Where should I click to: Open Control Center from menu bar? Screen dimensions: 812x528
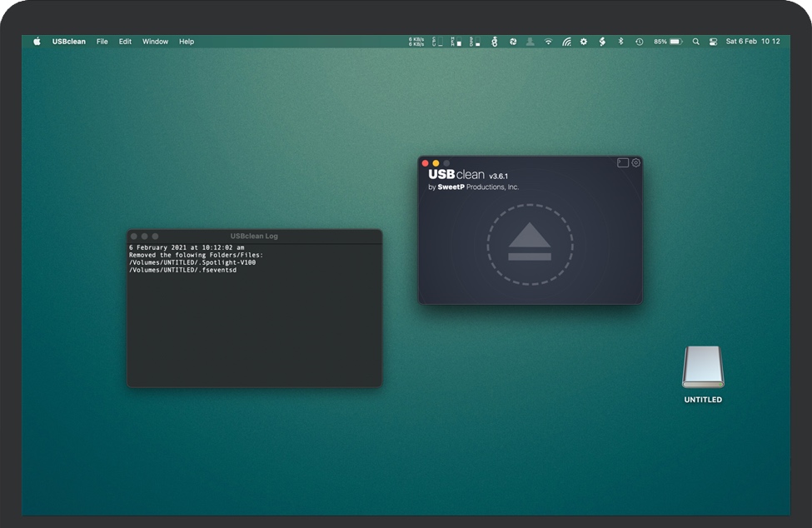click(713, 42)
